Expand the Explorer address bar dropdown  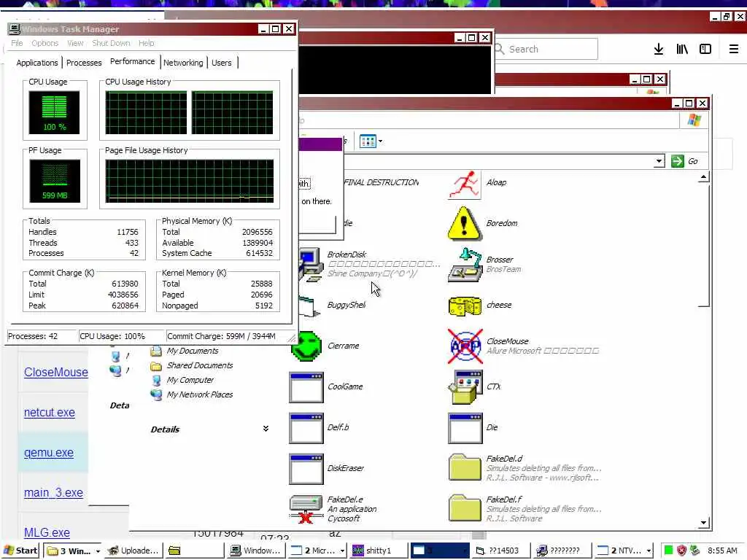click(x=659, y=161)
